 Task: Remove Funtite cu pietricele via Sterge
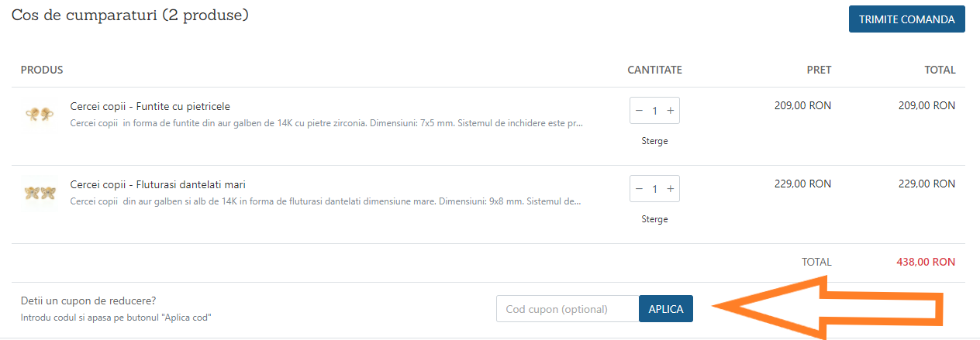pos(654,141)
